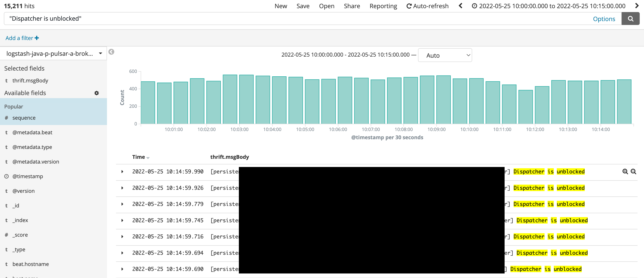Click the available fields gear settings icon
The image size is (644, 278).
click(x=96, y=93)
